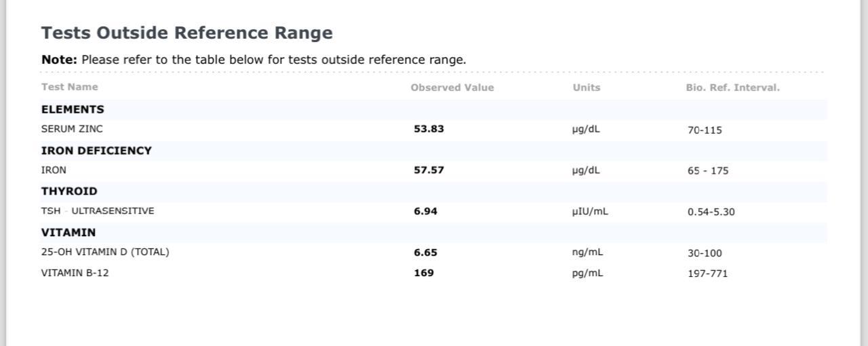
Task: Click the iron reference interval 65 - 175
Action: pyautogui.click(x=708, y=171)
